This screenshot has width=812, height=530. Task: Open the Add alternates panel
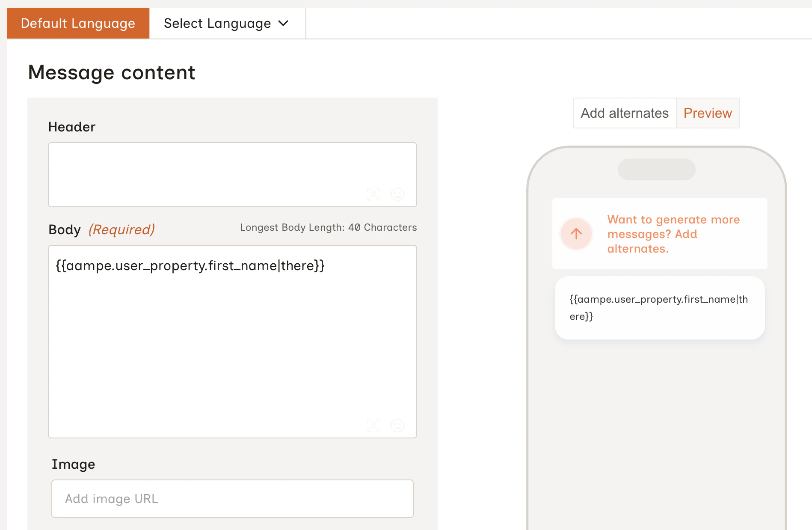click(x=625, y=113)
